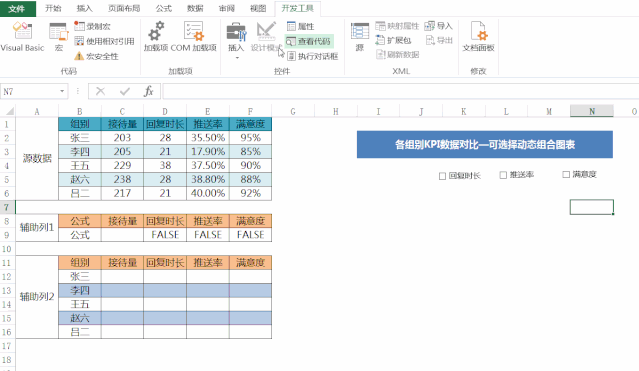This screenshot has height=371, width=639.
Task: Select cell with value 238
Action: coord(122,179)
